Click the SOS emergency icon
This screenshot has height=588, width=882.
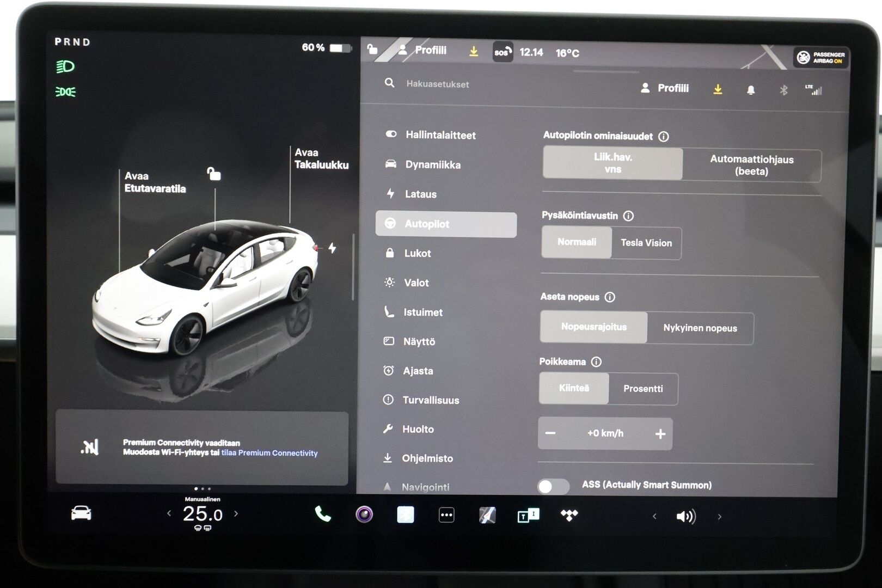(x=503, y=52)
